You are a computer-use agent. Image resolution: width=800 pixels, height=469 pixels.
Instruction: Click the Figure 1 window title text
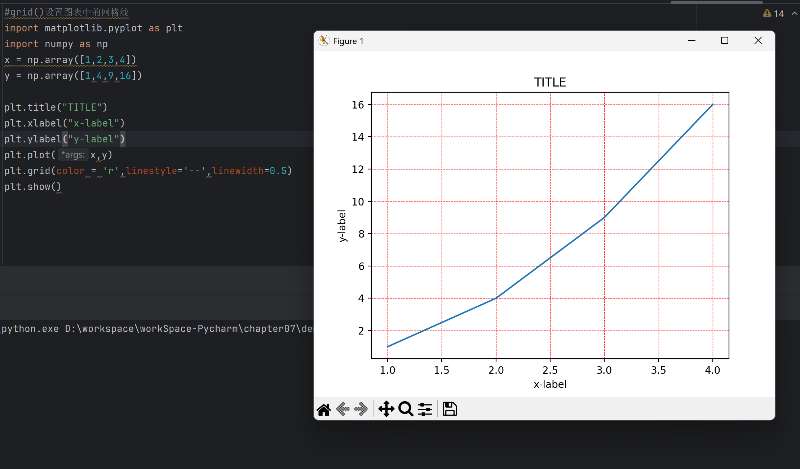coord(348,41)
